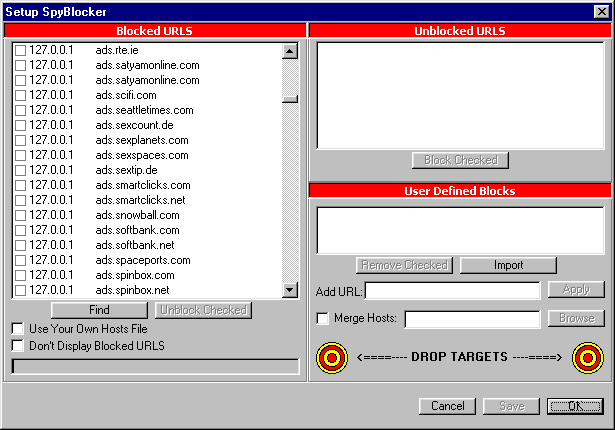Screen dimensions: 615x430
Task: Click inside the Unblocked URLS list box
Action: pos(460,95)
